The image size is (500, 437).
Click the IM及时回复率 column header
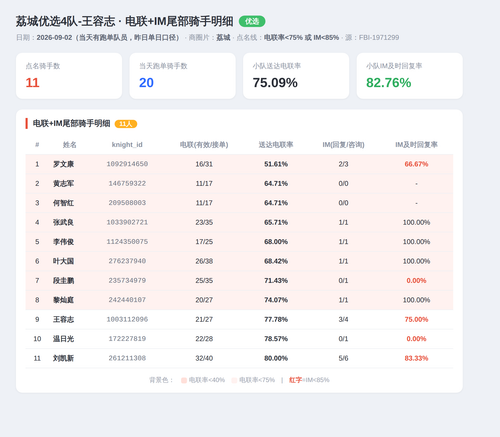pos(416,145)
